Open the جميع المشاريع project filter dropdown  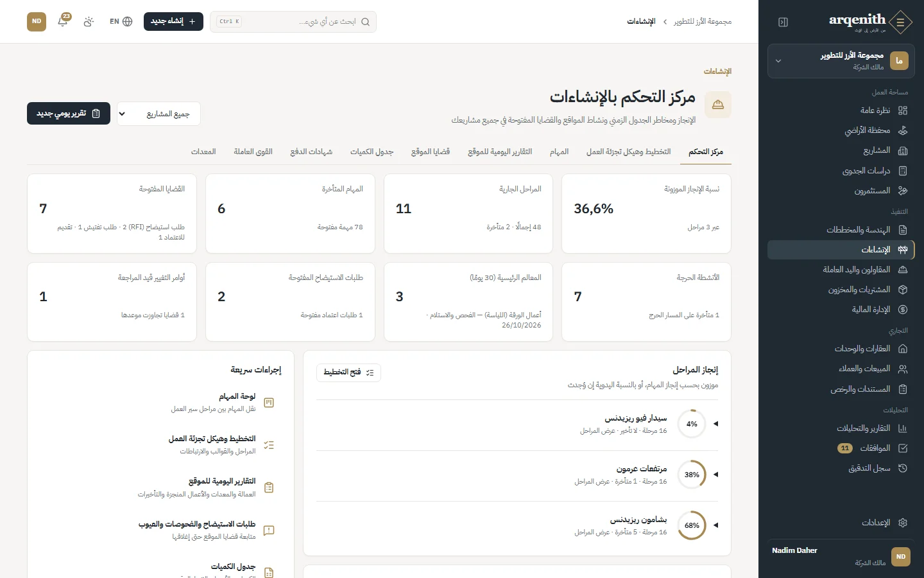(158, 114)
